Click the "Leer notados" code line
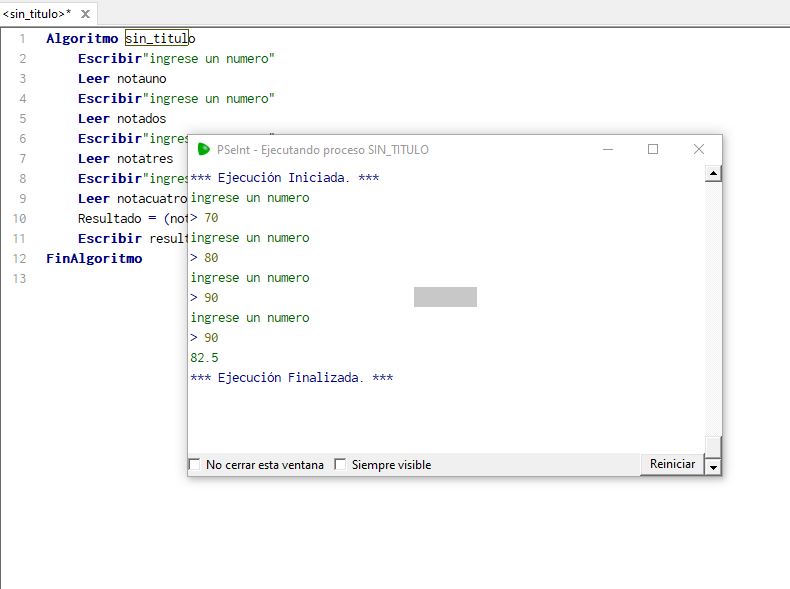 point(121,119)
